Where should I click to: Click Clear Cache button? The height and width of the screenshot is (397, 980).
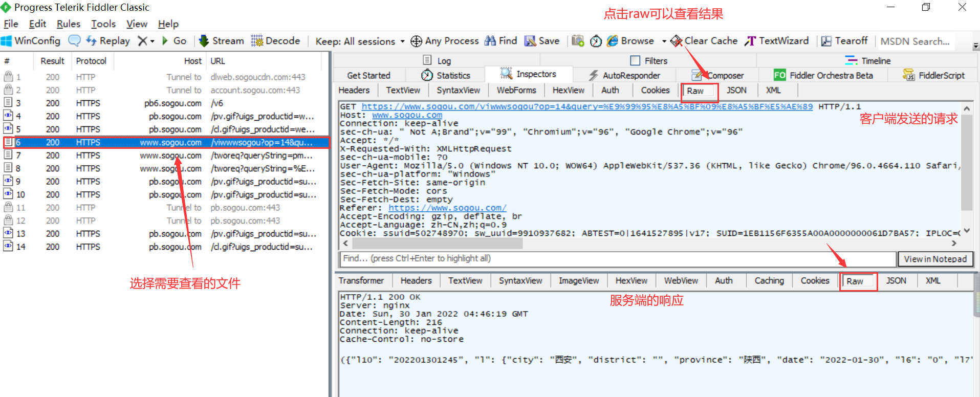[x=704, y=41]
